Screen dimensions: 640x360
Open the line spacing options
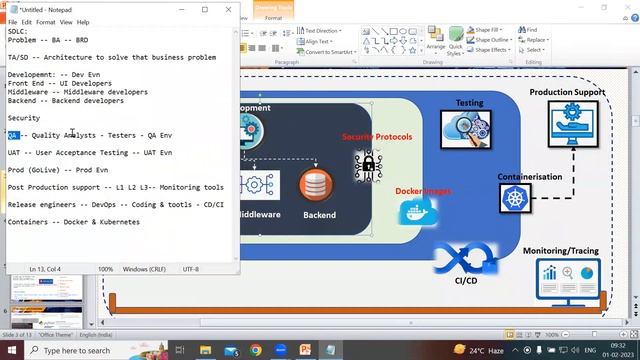(287, 33)
